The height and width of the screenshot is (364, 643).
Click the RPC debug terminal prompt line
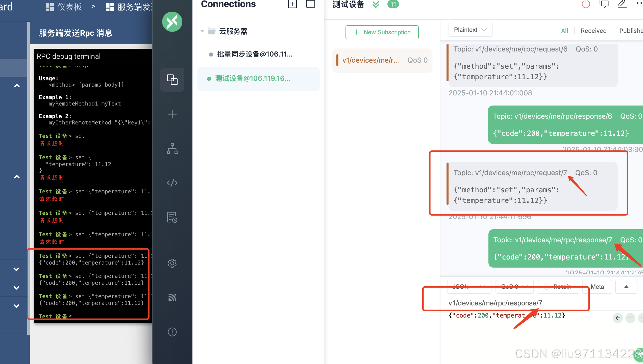tap(55, 316)
